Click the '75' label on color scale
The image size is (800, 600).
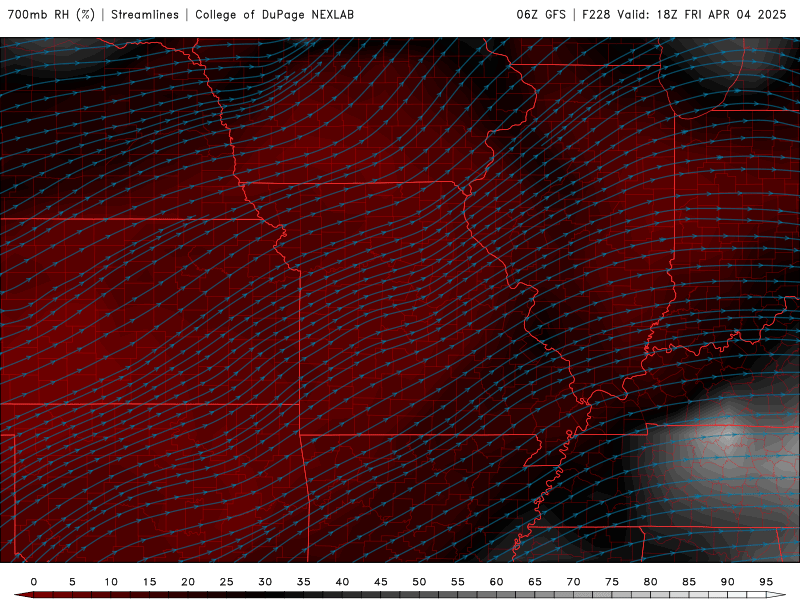point(612,582)
